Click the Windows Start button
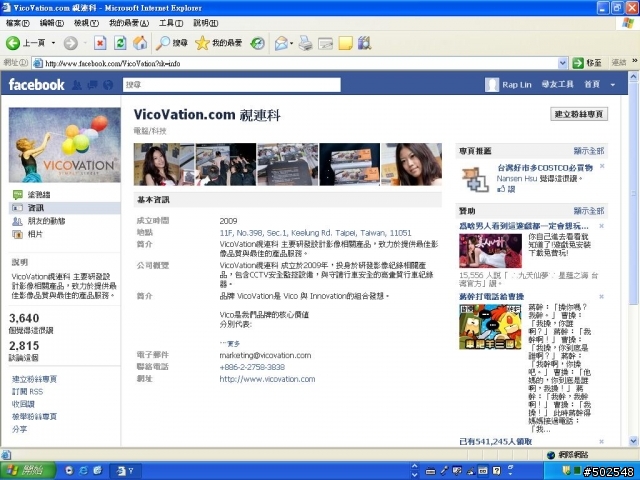This screenshot has width=640, height=480. click(28, 471)
